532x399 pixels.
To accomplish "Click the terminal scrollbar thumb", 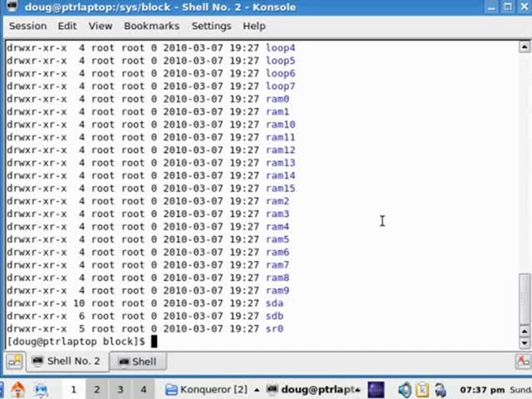I will [525, 299].
